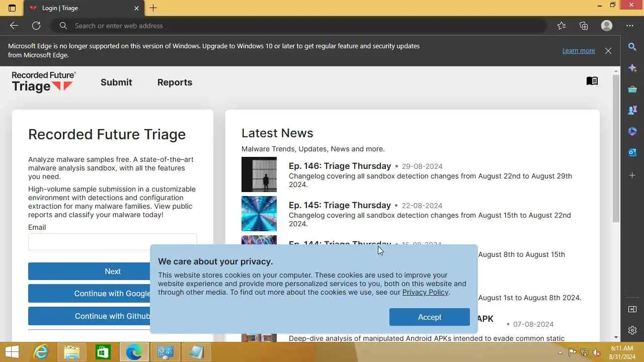Accept the cookie privacy notice
The image size is (644, 362).
coord(429,317)
